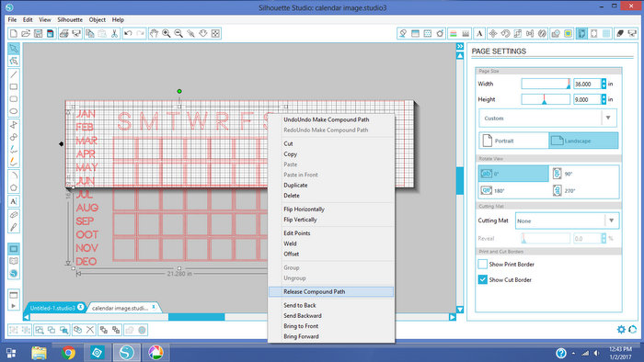The width and height of the screenshot is (644, 362).
Task: Open the Edit menu
Action: click(x=28, y=19)
